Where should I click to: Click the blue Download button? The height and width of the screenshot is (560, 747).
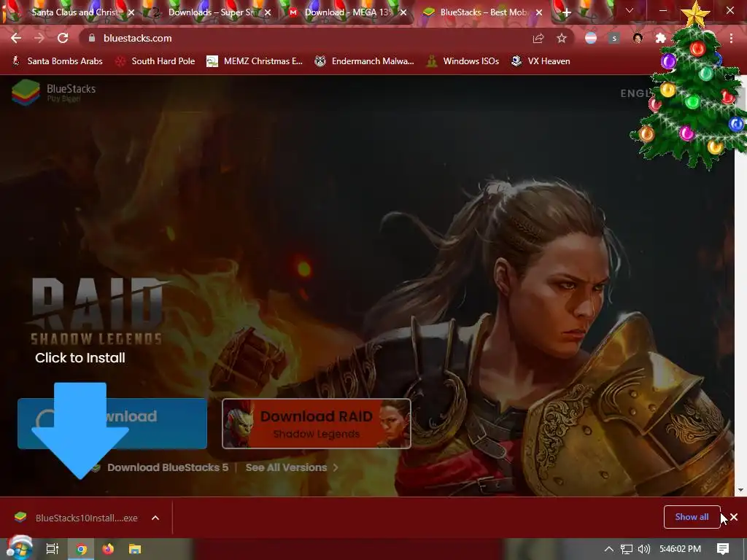[112, 424]
